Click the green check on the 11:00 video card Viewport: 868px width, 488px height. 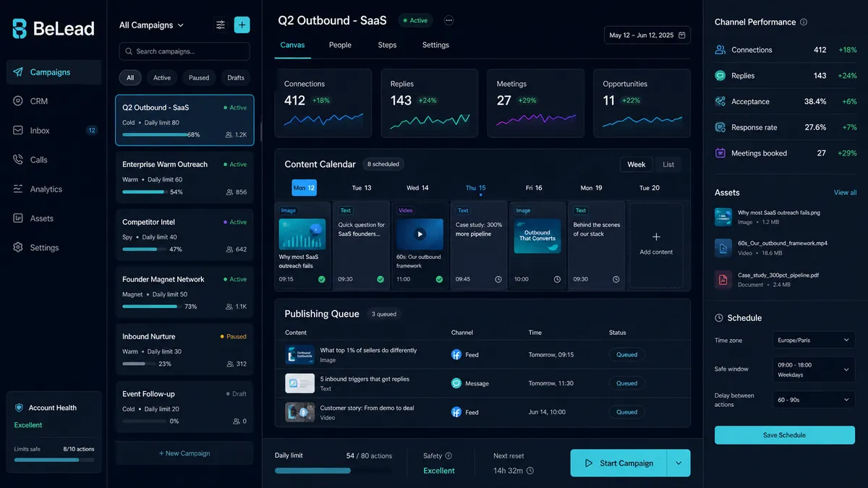click(439, 279)
